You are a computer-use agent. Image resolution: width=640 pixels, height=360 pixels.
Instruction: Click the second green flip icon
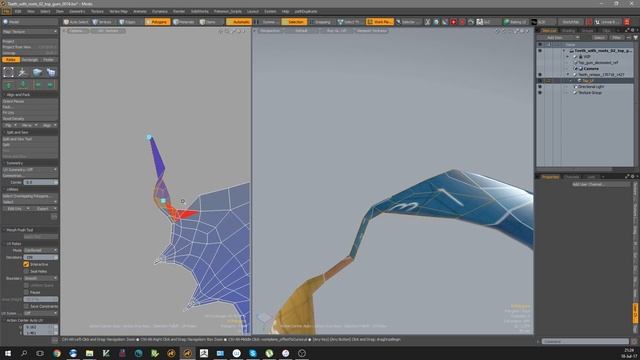(x=23, y=84)
